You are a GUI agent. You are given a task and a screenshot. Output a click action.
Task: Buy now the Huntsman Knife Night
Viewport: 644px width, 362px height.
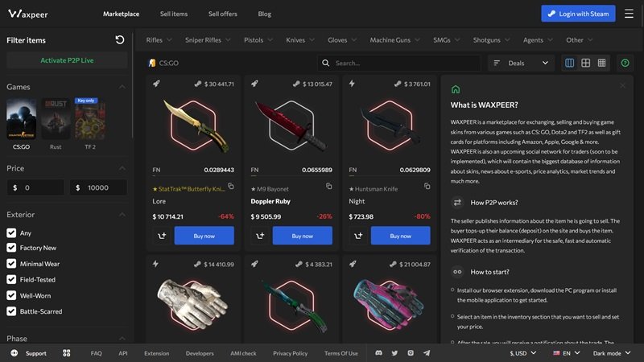400,236
